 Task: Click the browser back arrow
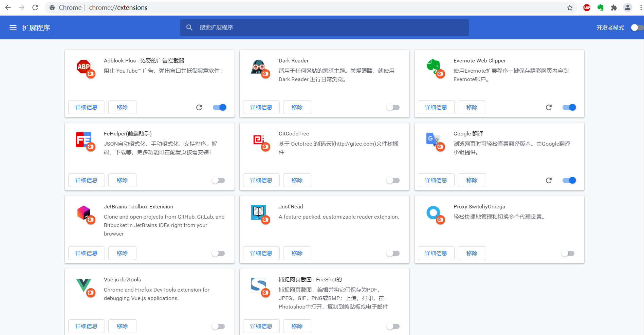8,7
